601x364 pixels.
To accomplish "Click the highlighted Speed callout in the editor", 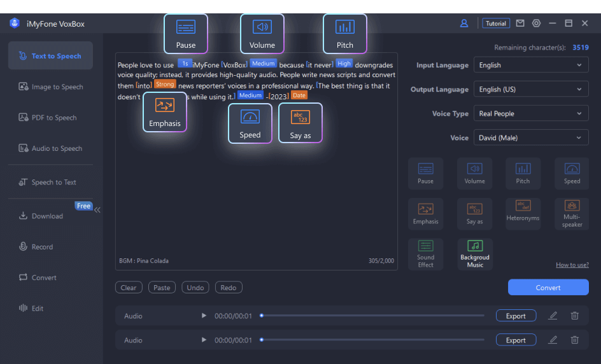I will pyautogui.click(x=250, y=123).
